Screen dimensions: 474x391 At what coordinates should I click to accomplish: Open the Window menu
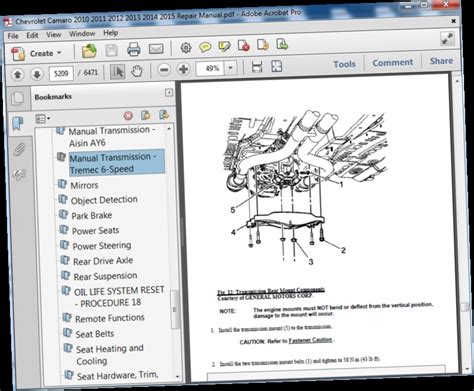pyautogui.click(x=82, y=34)
